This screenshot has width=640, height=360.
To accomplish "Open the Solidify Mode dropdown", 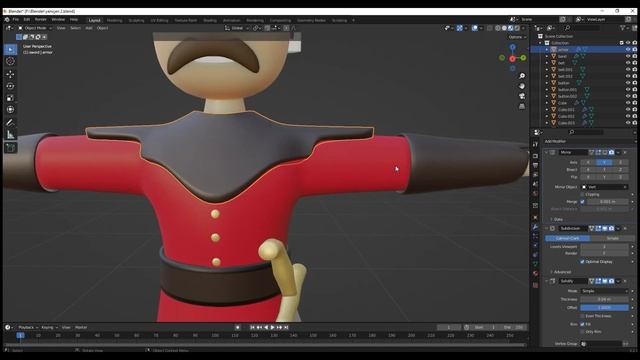I will click(604, 291).
